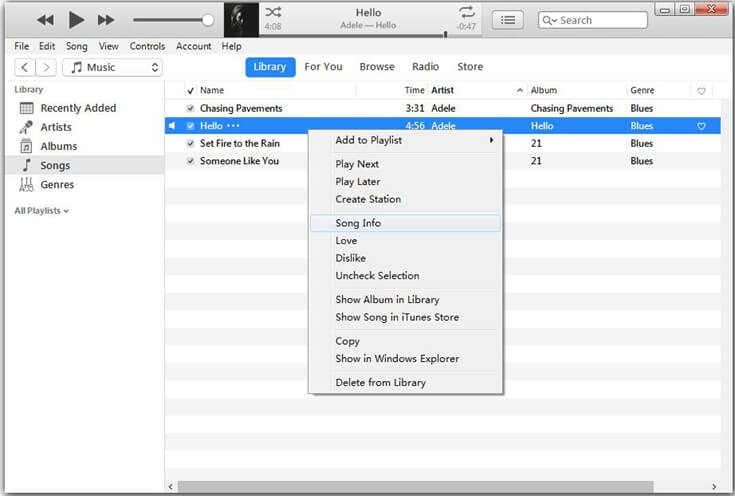Uncheck the Set Fire to the Rain checkbox
The image size is (735, 496).
191,144
